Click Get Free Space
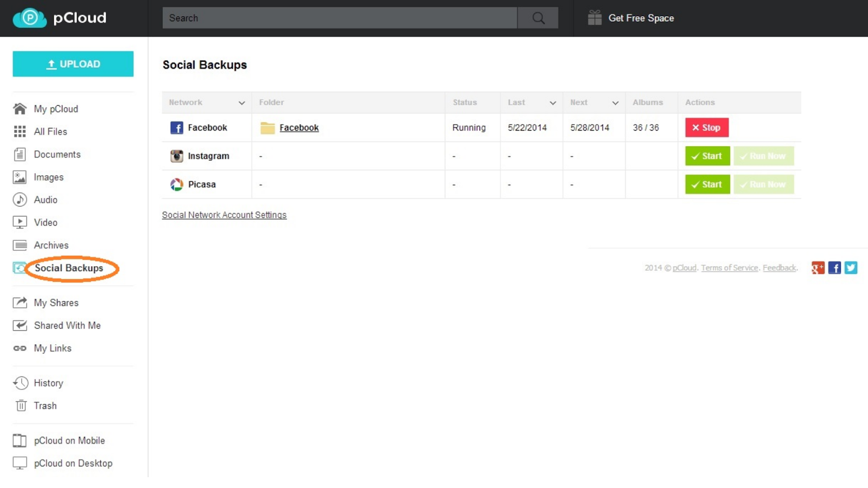This screenshot has width=868, height=488. pyautogui.click(x=641, y=18)
